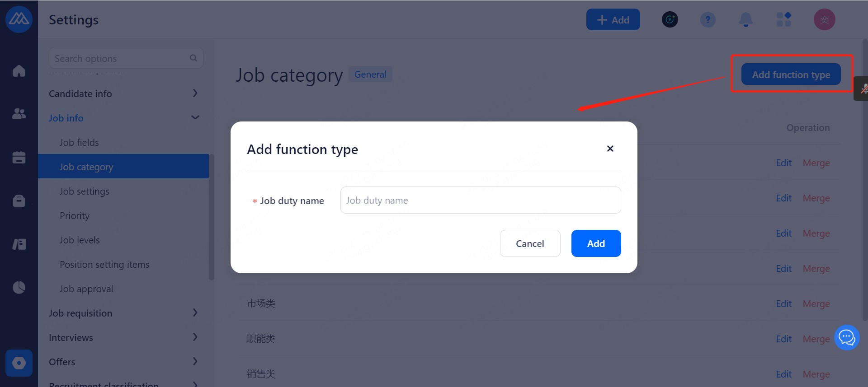
Task: Collapse the Job info section
Action: tap(195, 118)
